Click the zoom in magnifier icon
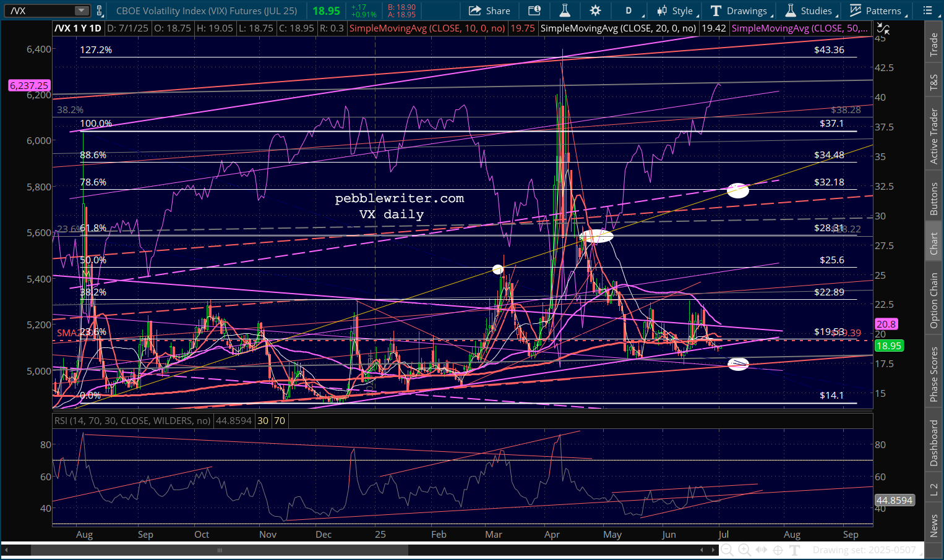944x560 pixels. [744, 549]
